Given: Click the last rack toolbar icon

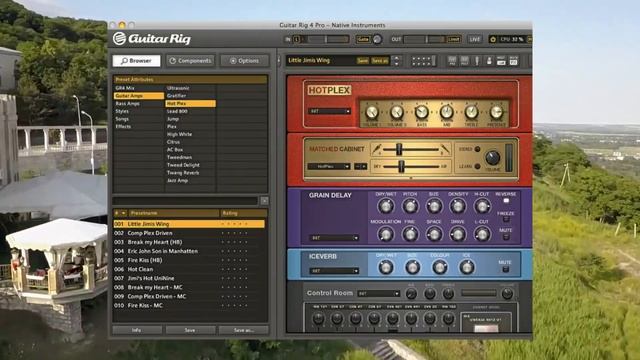Looking at the screenshot, I should click(x=513, y=61).
